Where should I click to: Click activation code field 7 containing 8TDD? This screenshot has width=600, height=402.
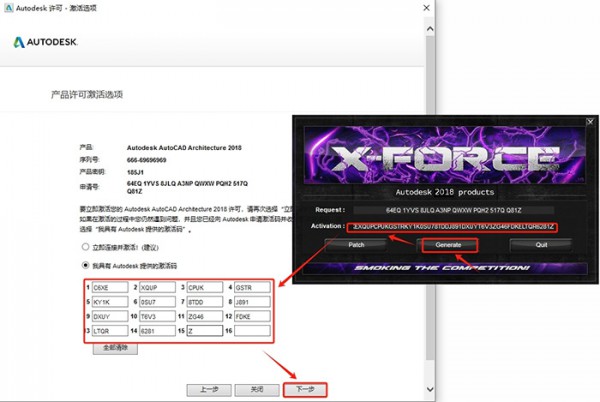[x=205, y=302]
